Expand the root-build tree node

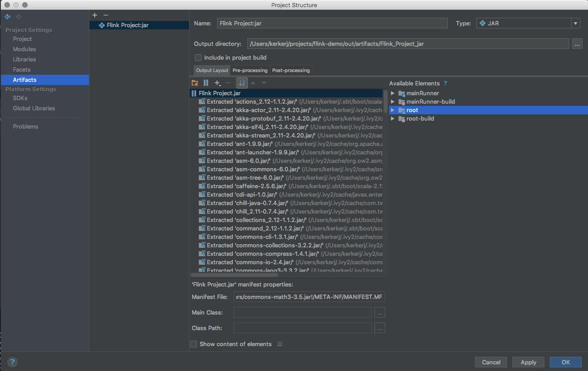click(392, 119)
